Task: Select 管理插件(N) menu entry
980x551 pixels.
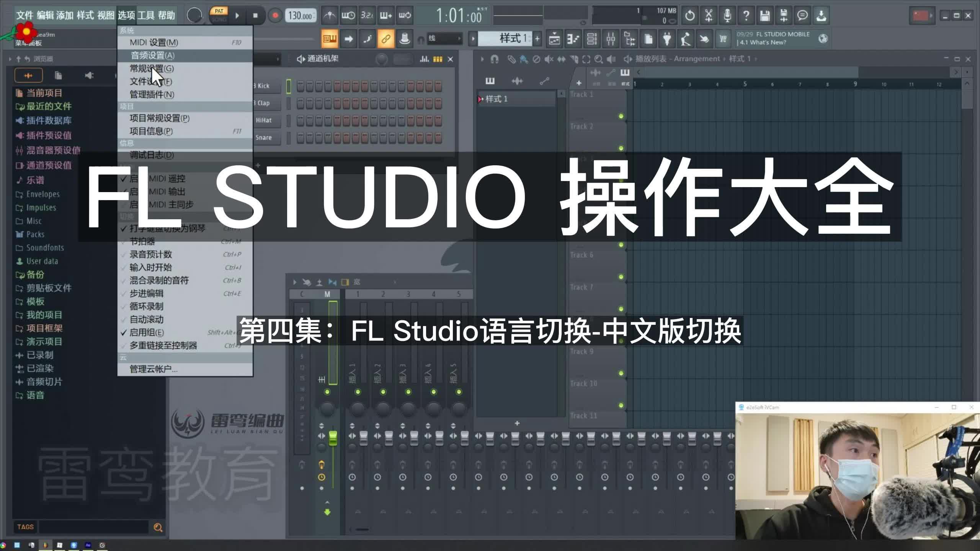Action: [185, 95]
